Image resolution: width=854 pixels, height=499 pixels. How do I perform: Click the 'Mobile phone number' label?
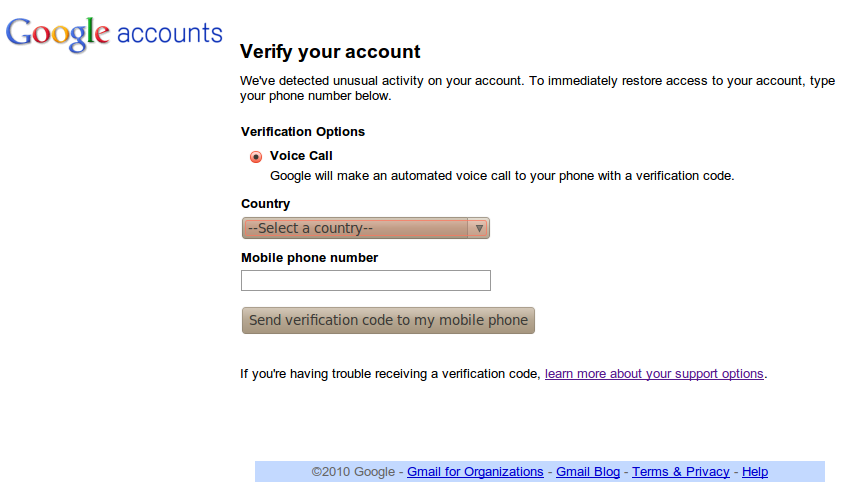pos(309,258)
